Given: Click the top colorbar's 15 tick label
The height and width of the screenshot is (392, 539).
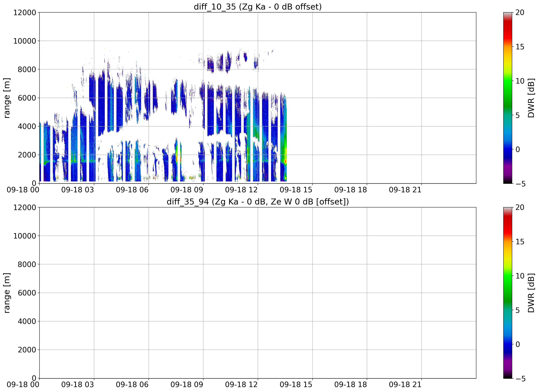Looking at the screenshot, I should tap(520, 47).
